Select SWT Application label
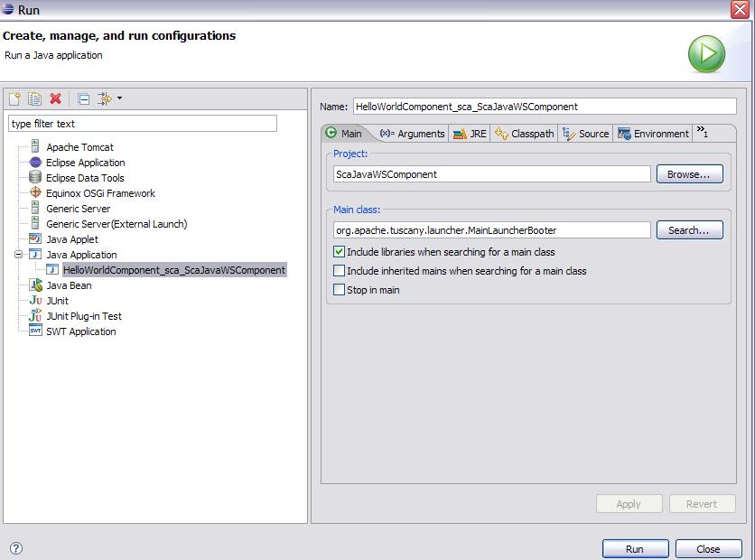 coord(81,331)
